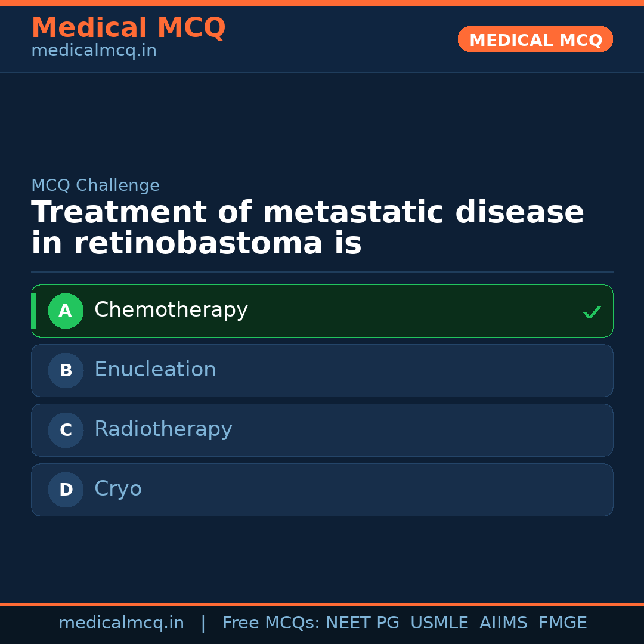Expand the Radiotherapy answer option
Image resolution: width=644 pixels, height=644 pixels.
[322, 430]
